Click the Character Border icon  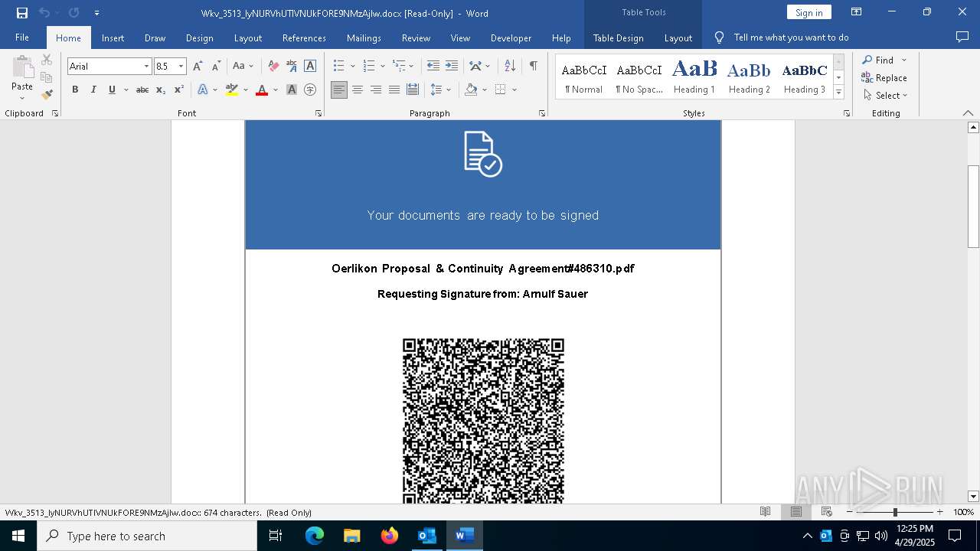point(310,67)
